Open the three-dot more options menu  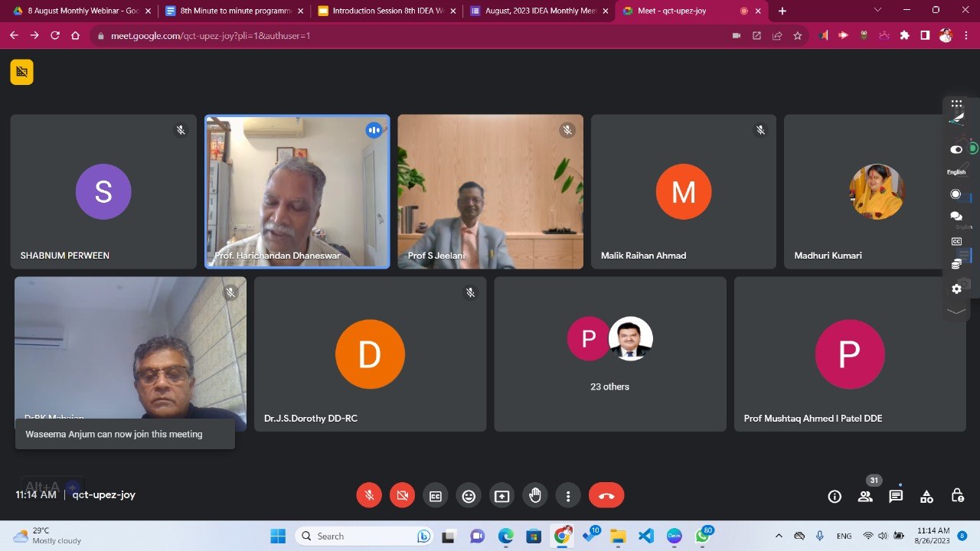pyautogui.click(x=567, y=496)
